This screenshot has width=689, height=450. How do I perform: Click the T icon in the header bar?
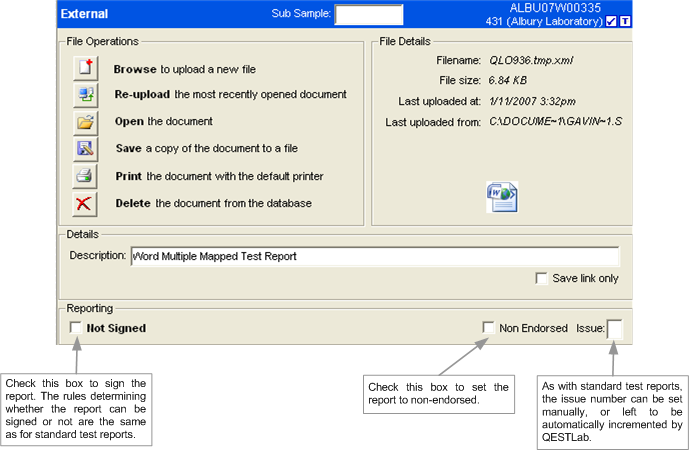tap(626, 21)
